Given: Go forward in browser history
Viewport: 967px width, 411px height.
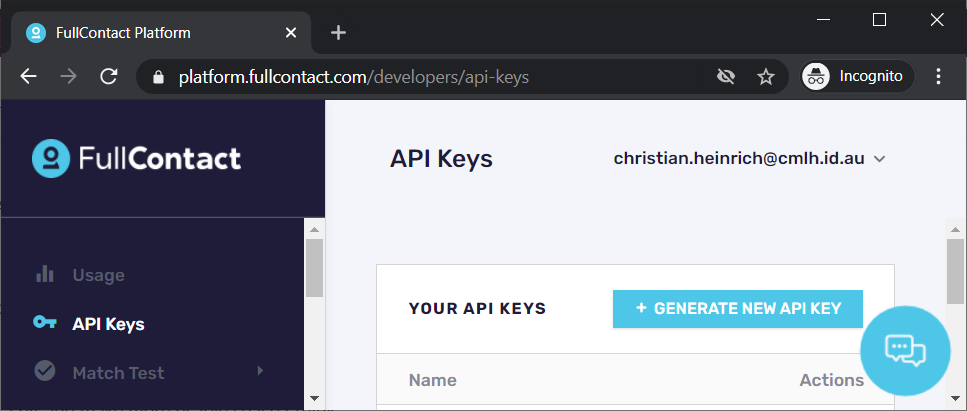Looking at the screenshot, I should [68, 77].
